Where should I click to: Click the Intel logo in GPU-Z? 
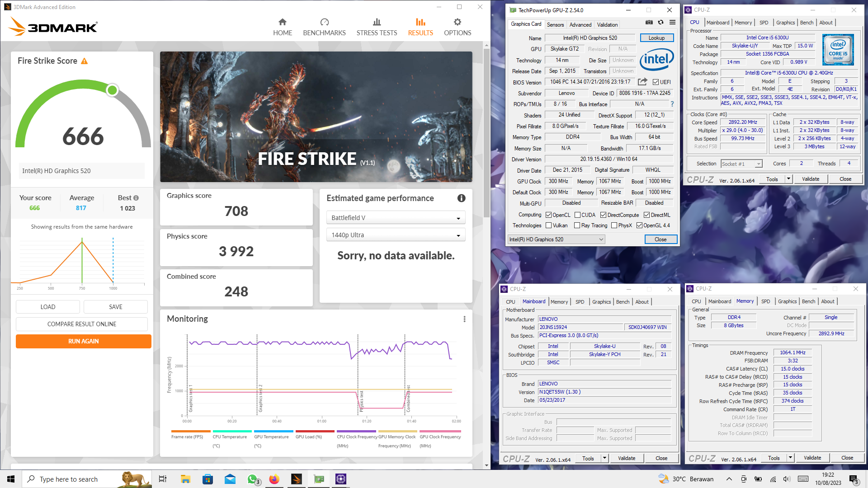pos(657,59)
